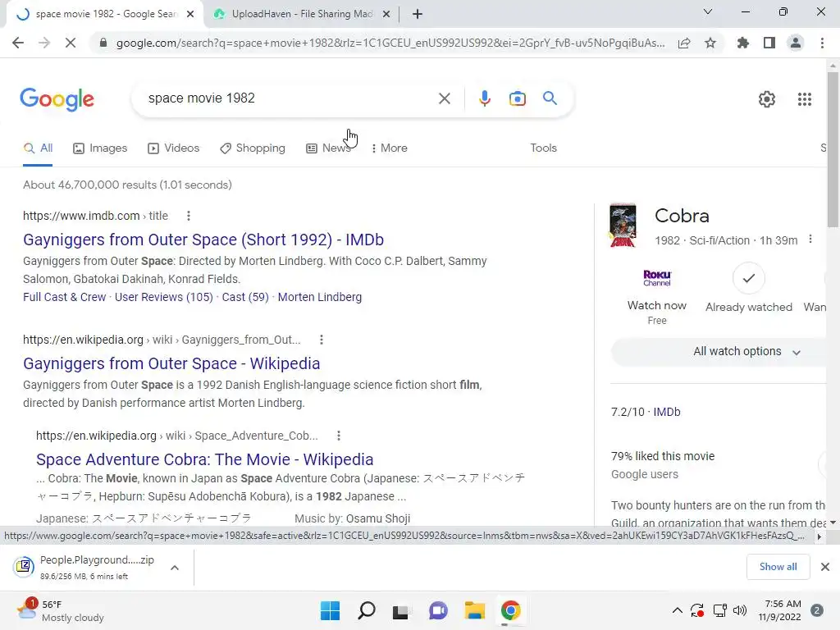Open the Windows Start menu
This screenshot has height=630, width=840.
coord(330,610)
